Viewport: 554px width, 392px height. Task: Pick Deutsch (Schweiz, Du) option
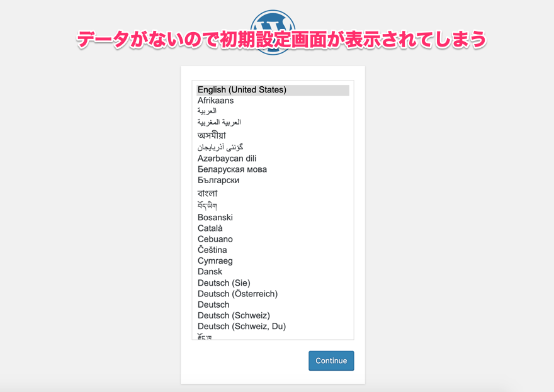[x=241, y=327]
